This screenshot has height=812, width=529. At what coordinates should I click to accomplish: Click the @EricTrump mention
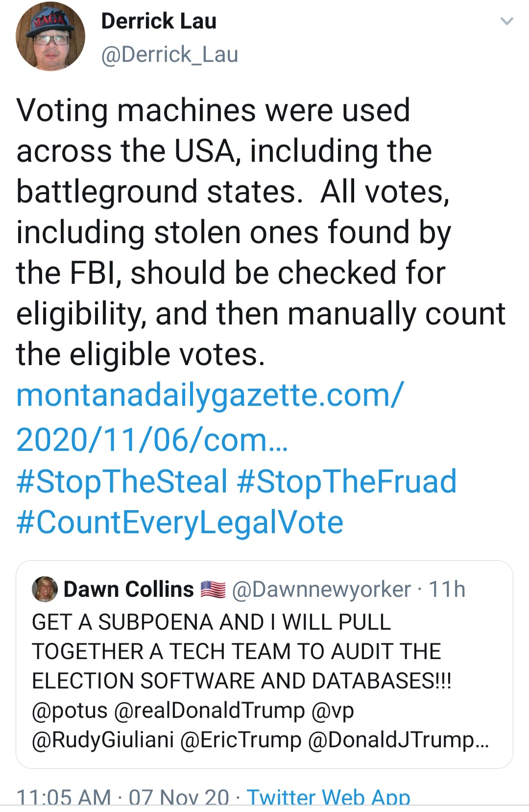point(240,739)
